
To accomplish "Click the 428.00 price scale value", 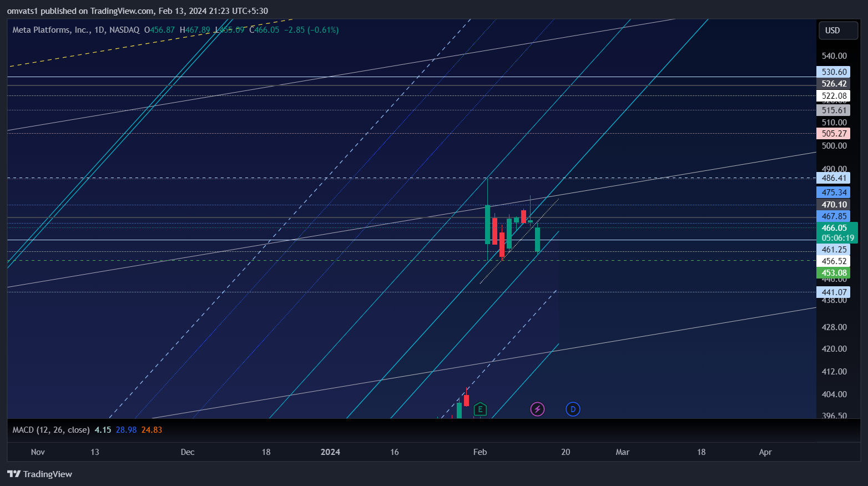I will click(x=834, y=327).
